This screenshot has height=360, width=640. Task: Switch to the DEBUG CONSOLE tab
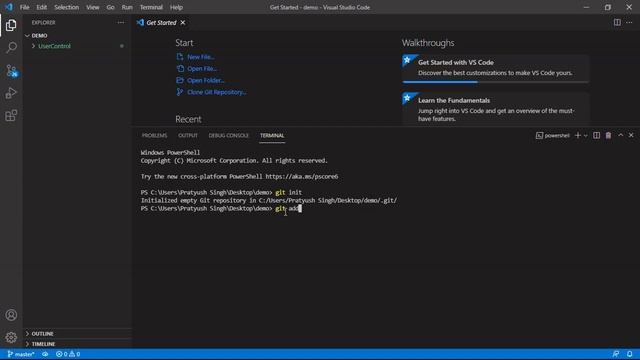coord(229,136)
